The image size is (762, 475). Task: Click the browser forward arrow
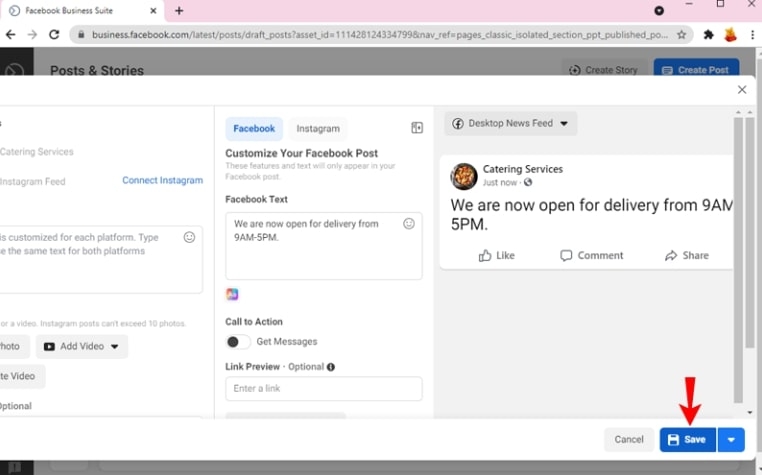tap(32, 35)
